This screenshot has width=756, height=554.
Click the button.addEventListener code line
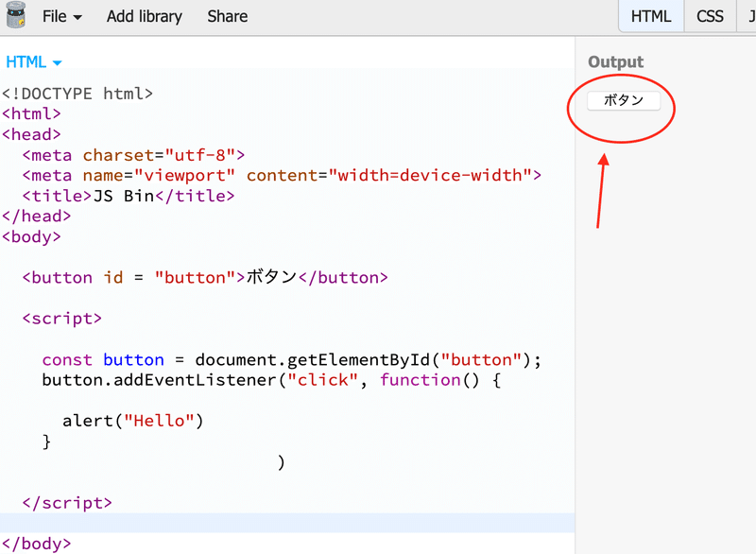click(x=271, y=380)
